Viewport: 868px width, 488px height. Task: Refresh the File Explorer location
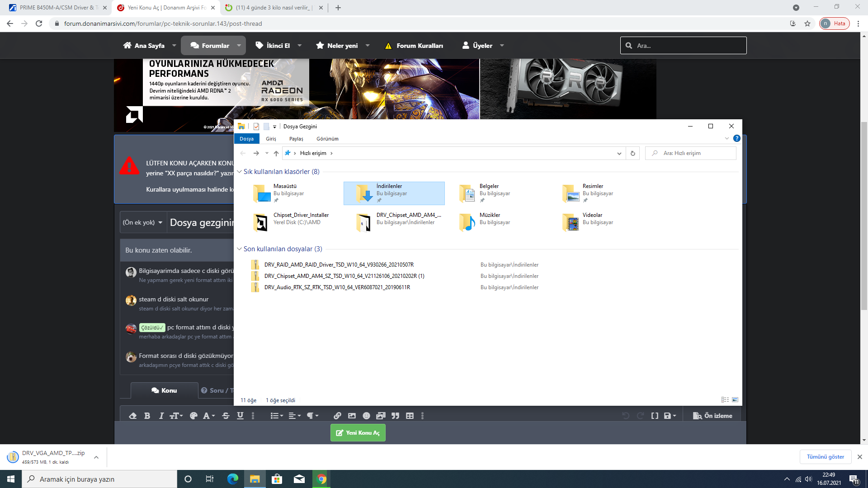pos(632,153)
